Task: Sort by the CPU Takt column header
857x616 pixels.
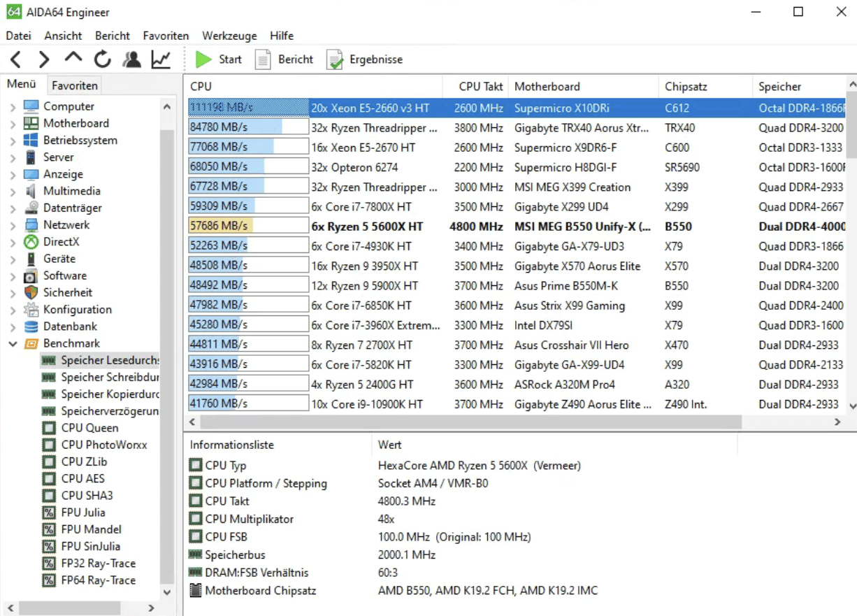Action: click(475, 87)
